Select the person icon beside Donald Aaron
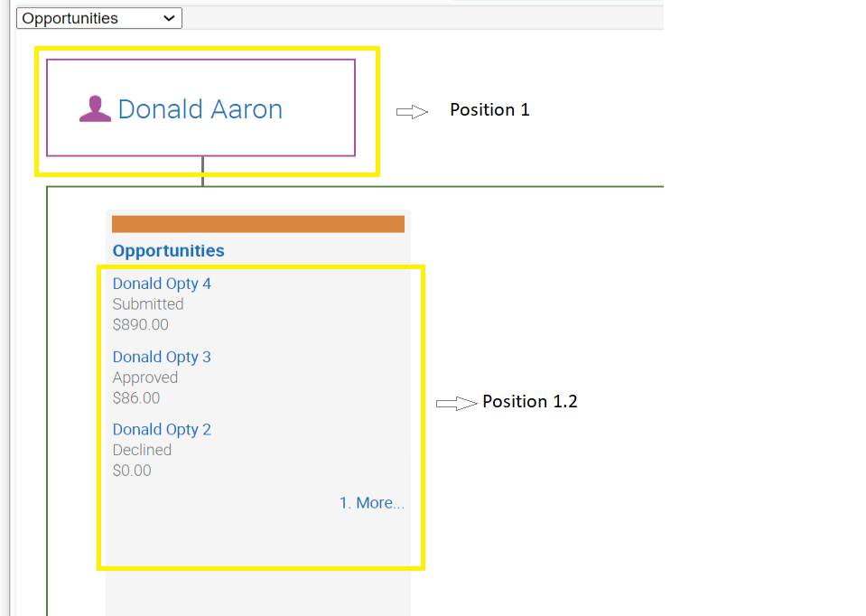Image resolution: width=866 pixels, height=616 pixels. (95, 107)
